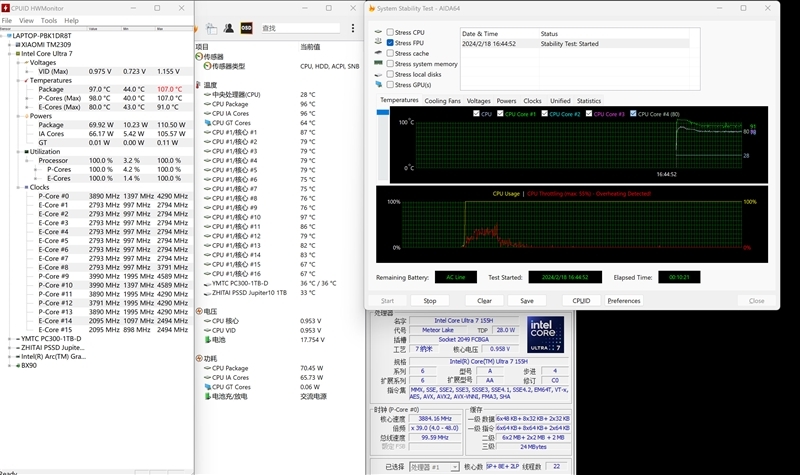
Task: Click the HWMonitor app icon in title bar
Action: point(6,6)
